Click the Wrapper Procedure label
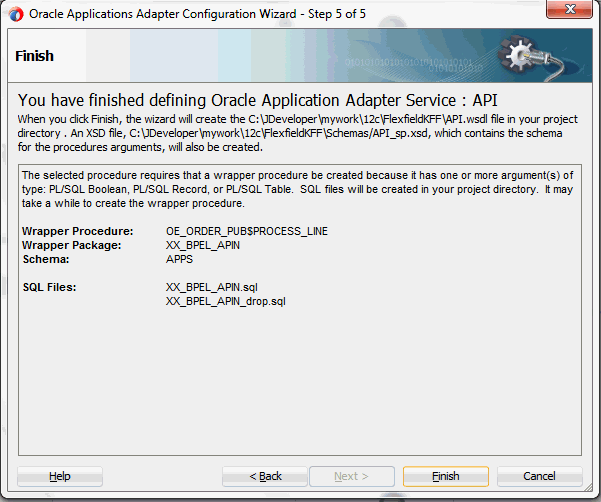The width and height of the screenshot is (601, 502). tap(77, 231)
